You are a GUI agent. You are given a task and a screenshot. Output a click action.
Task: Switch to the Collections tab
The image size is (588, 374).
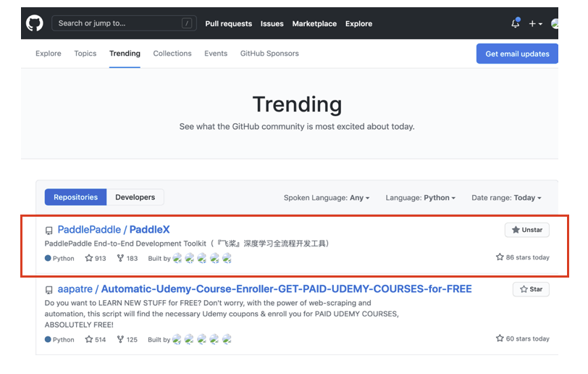coord(172,54)
